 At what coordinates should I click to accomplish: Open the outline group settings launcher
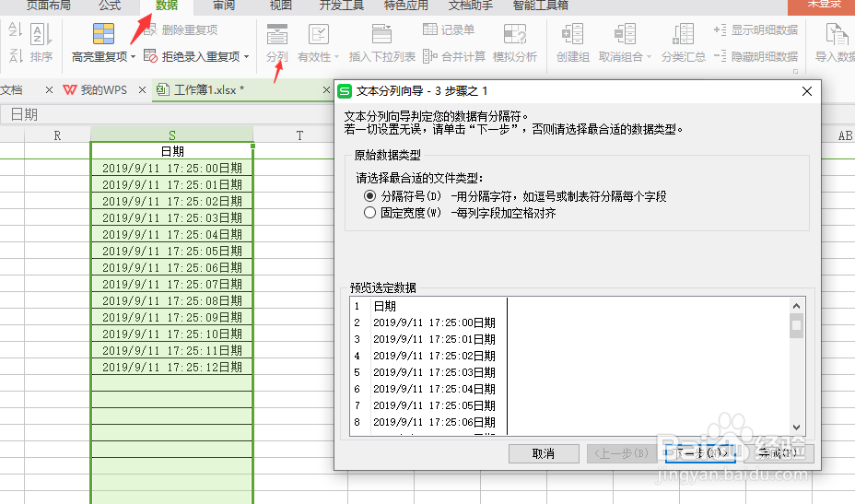[795, 71]
